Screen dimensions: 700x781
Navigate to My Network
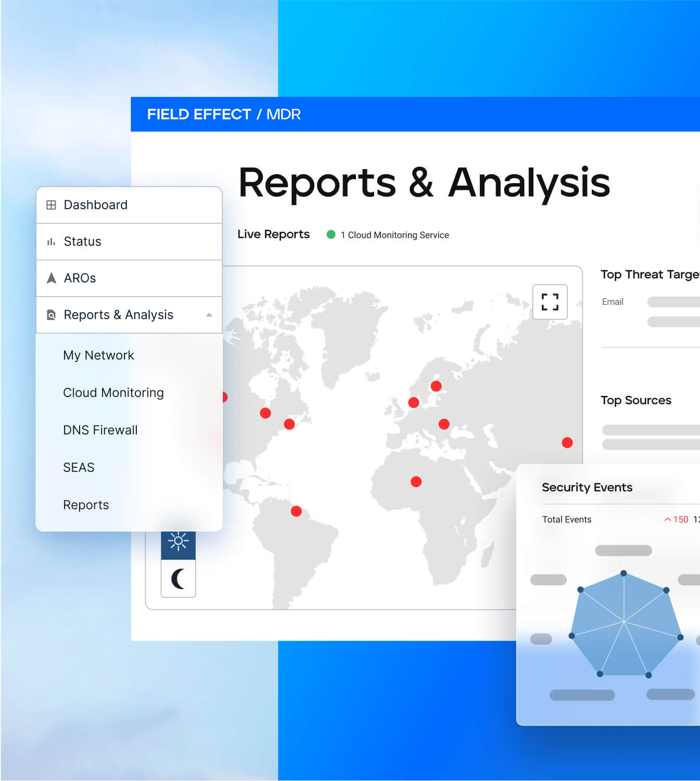tap(98, 355)
